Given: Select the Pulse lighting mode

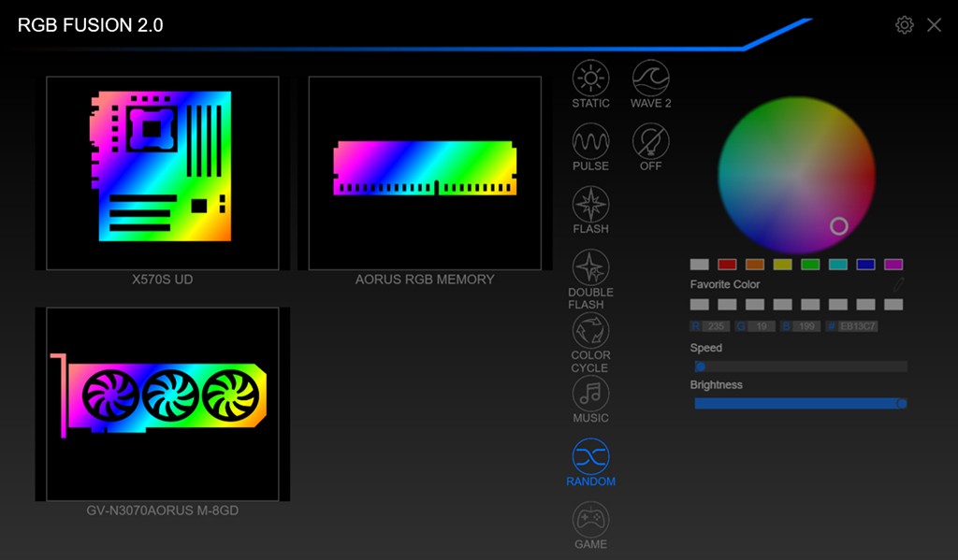Looking at the screenshot, I should pos(590,141).
